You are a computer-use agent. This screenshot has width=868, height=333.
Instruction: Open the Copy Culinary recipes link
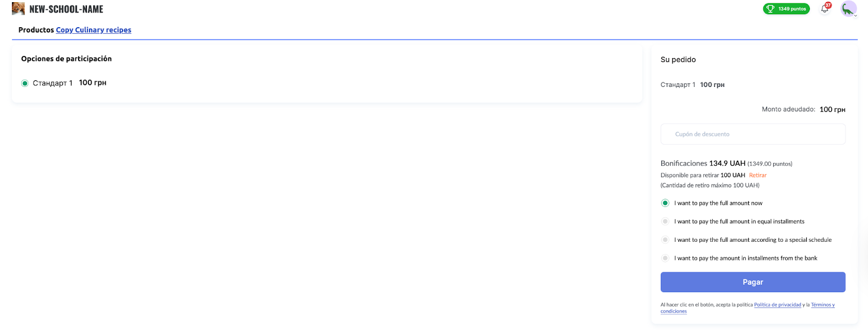[93, 30]
